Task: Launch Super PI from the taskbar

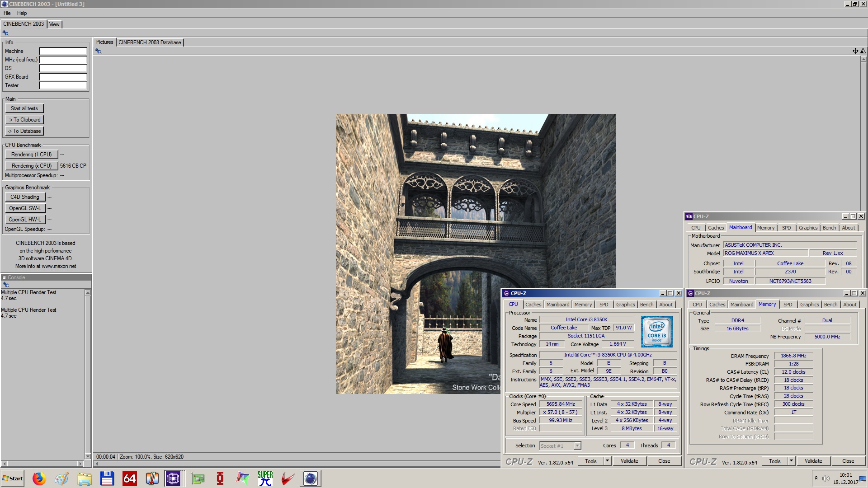Action: (x=265, y=479)
